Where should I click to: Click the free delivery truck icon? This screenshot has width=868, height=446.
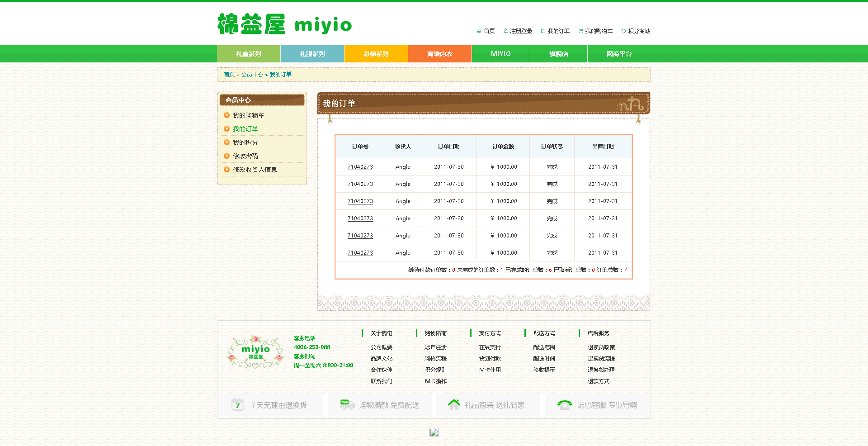pyautogui.click(x=347, y=404)
